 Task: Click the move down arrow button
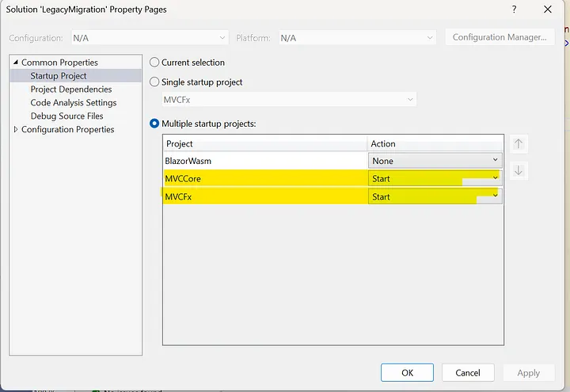519,170
